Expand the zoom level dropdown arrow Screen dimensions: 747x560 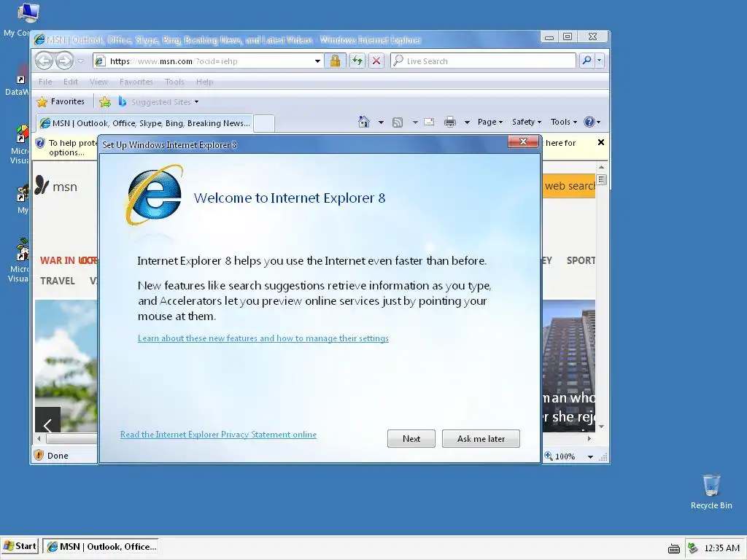589,456
